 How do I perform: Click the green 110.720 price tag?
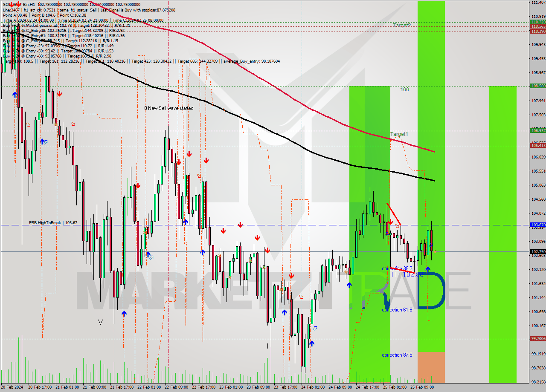click(x=538, y=22)
